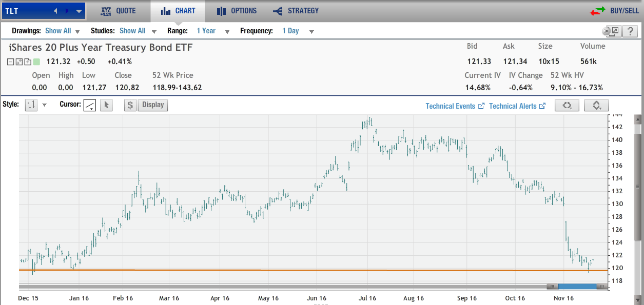Click the collapse arrow beside the pop-out button
644x305 pixels.
(x=606, y=31)
